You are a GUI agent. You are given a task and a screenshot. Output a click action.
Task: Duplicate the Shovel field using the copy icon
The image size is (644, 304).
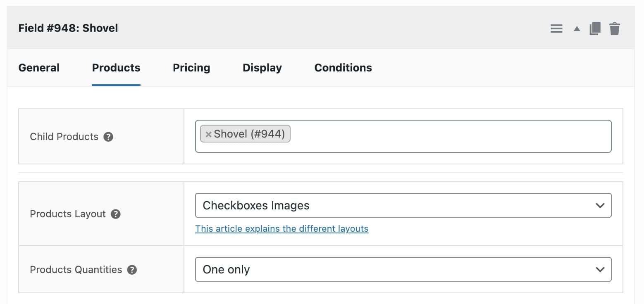(595, 28)
